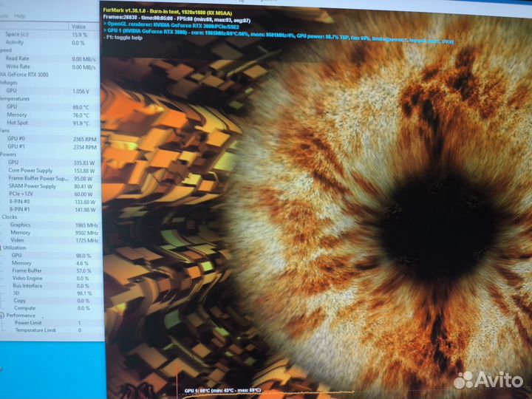Select the GPU #1 fan row
532x399 pixels.
(50, 146)
